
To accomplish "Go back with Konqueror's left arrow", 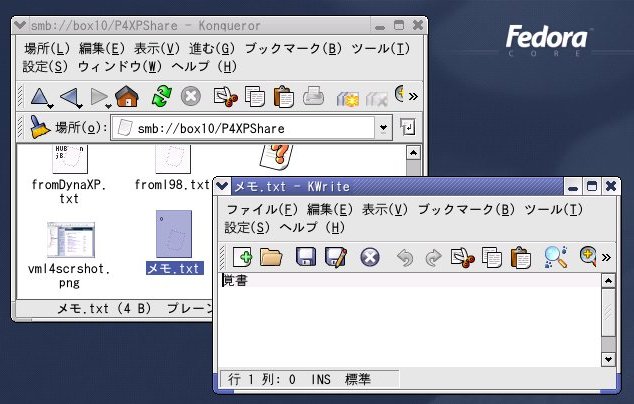I will [x=69, y=97].
